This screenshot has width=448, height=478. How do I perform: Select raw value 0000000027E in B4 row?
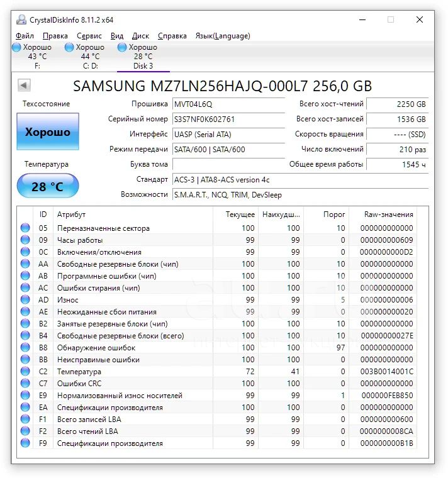click(387, 335)
